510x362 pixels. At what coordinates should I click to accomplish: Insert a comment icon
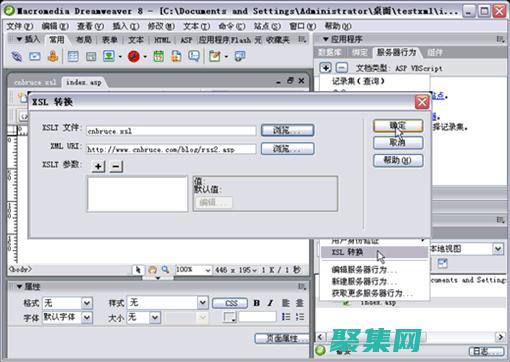pos(194,56)
